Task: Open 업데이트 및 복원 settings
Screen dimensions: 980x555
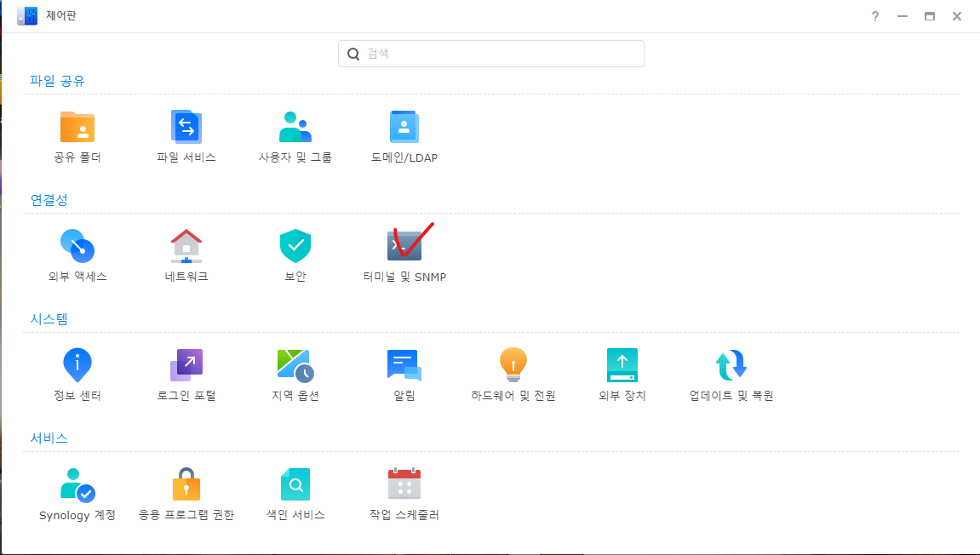Action: coord(731,365)
